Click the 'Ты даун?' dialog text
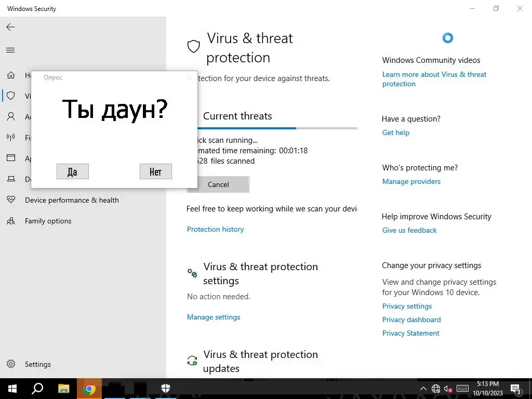 115,109
